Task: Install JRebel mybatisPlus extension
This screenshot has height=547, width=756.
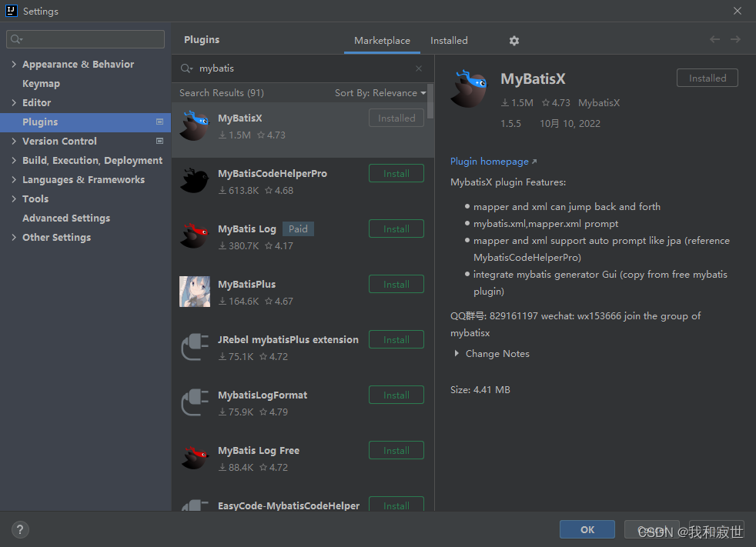Action: coord(396,340)
